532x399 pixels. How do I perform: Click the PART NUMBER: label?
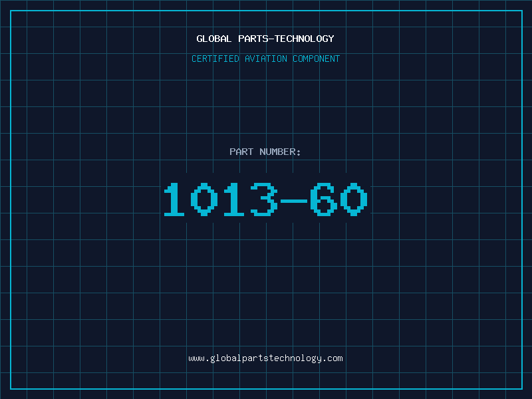point(265,152)
